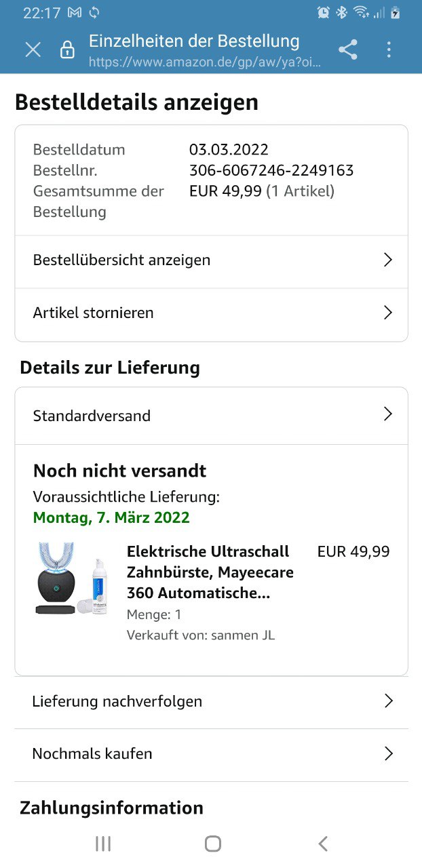Open the three-dot overflow menu
The height and width of the screenshot is (868, 422).
click(x=389, y=50)
